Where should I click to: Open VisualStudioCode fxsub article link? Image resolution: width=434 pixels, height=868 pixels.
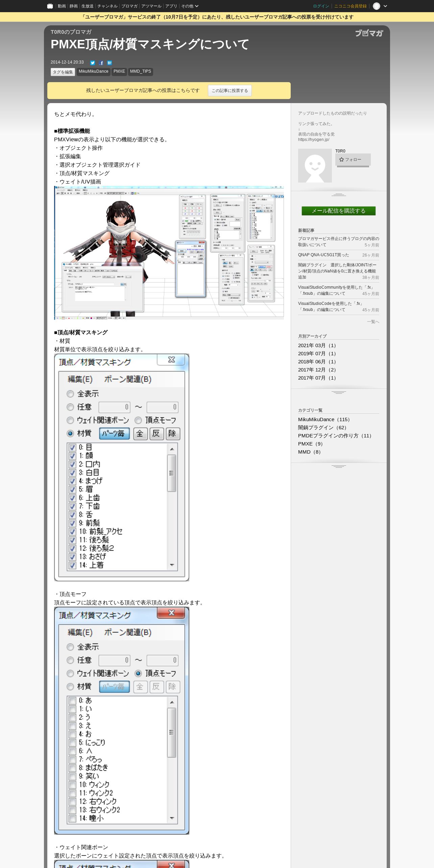click(331, 307)
